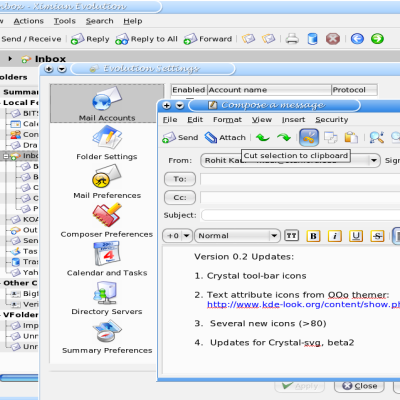This screenshot has width=400, height=400.
Task: Click Send / Receive button
Action: [x=31, y=39]
